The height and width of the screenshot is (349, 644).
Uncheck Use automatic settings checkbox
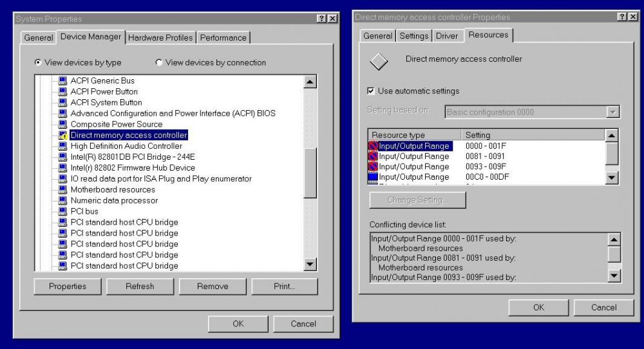(x=371, y=91)
